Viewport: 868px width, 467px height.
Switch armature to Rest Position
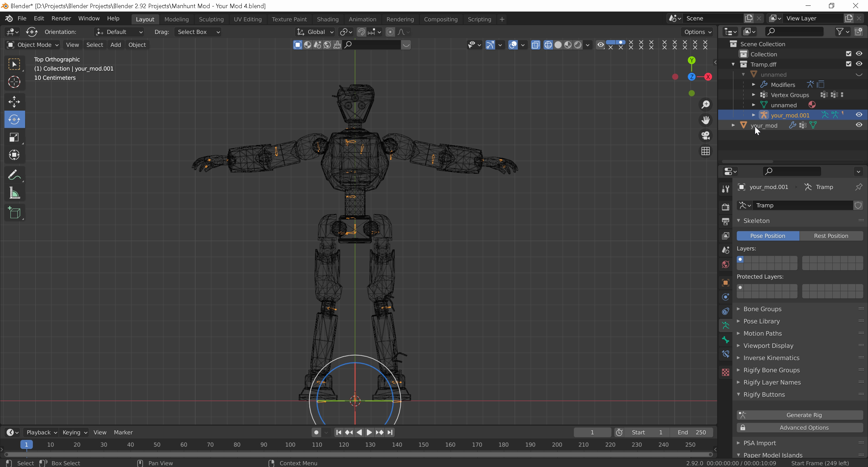(831, 236)
